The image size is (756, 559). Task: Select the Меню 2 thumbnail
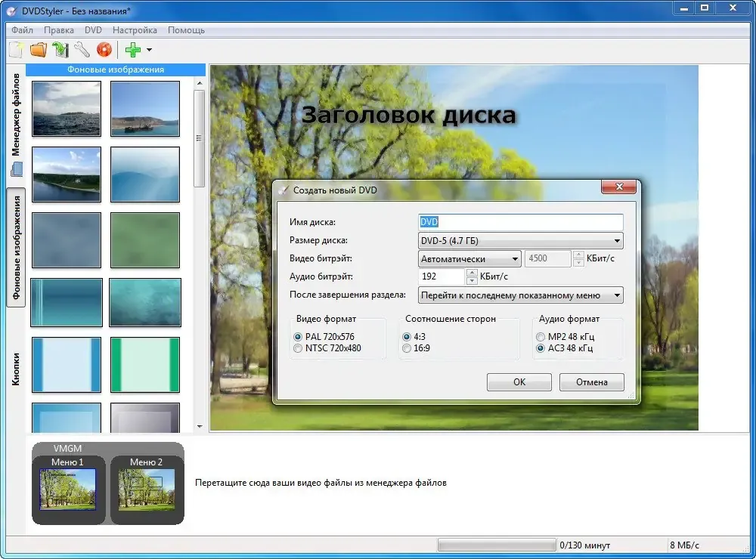coord(146,490)
